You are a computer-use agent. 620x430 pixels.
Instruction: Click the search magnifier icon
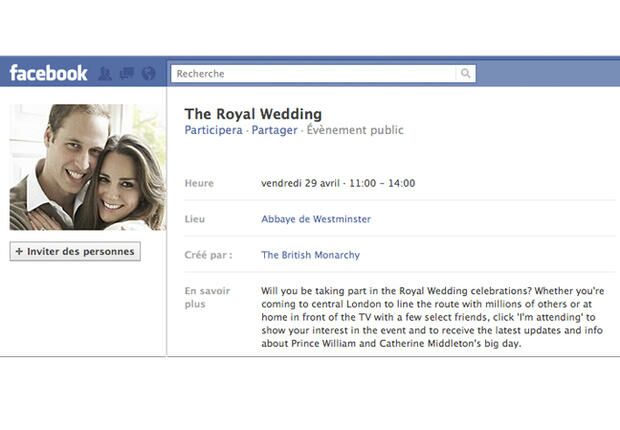[x=465, y=74]
